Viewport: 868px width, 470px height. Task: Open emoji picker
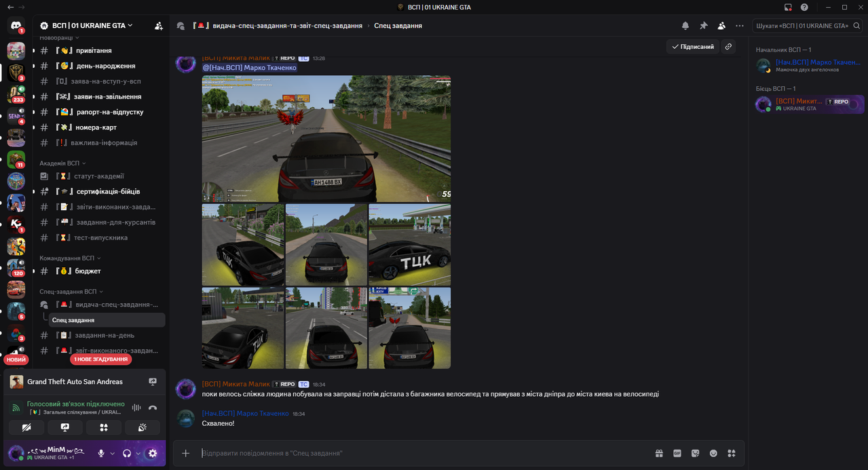pyautogui.click(x=713, y=453)
